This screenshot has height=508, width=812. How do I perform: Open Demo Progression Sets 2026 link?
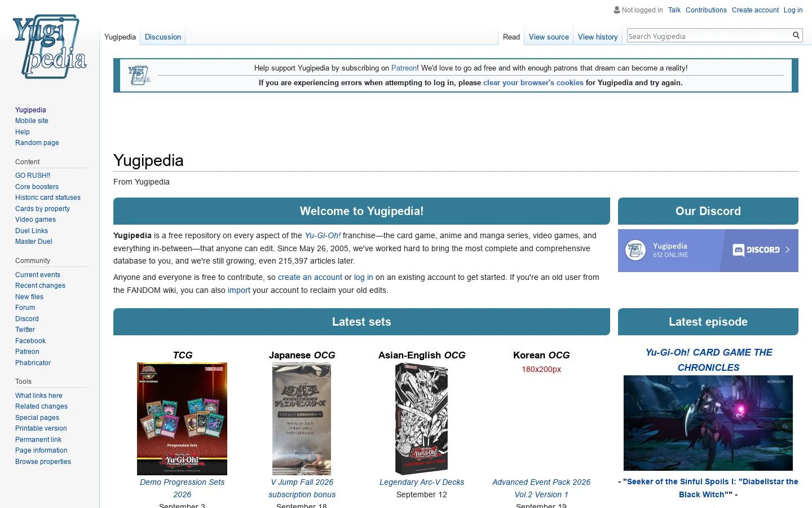click(x=182, y=488)
